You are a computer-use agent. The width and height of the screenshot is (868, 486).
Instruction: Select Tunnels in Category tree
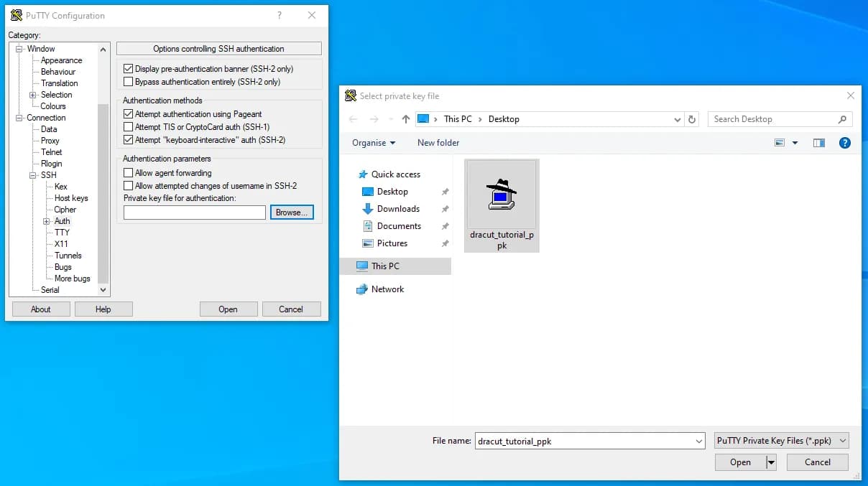coord(68,256)
